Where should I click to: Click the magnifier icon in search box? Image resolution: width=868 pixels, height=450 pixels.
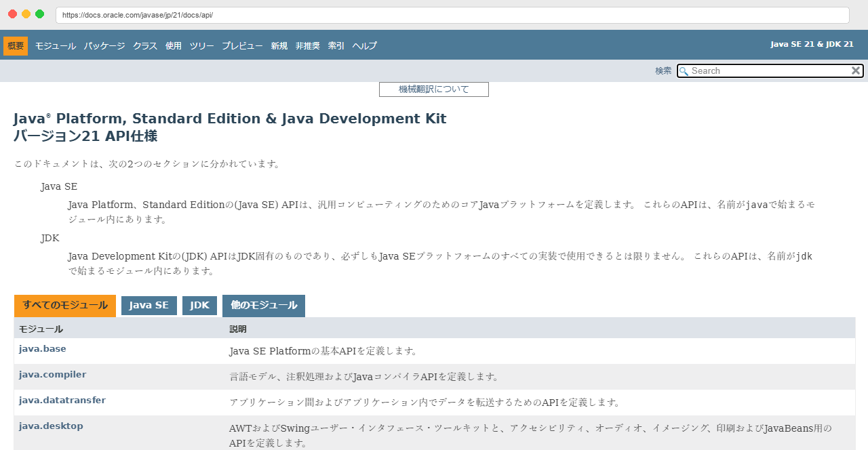point(684,71)
